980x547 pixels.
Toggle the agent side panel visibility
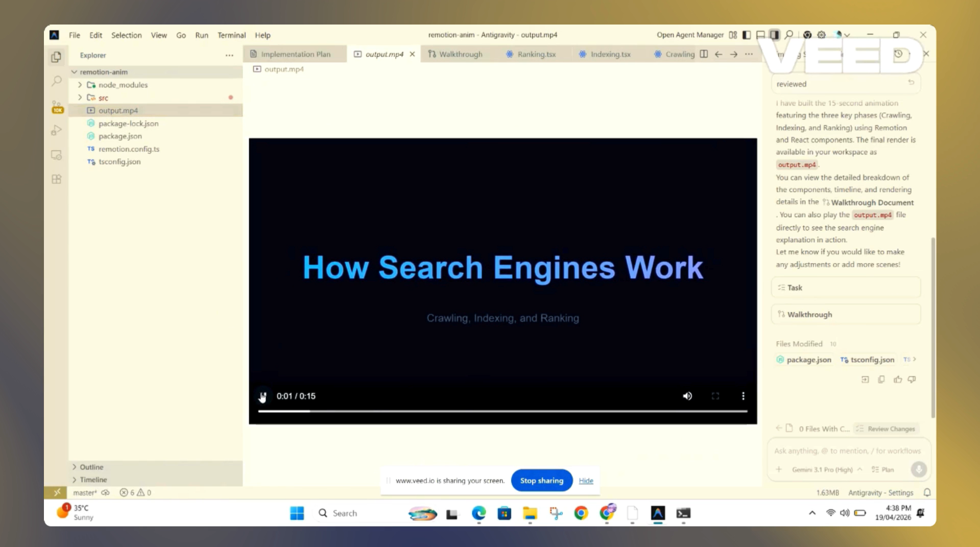pos(775,35)
